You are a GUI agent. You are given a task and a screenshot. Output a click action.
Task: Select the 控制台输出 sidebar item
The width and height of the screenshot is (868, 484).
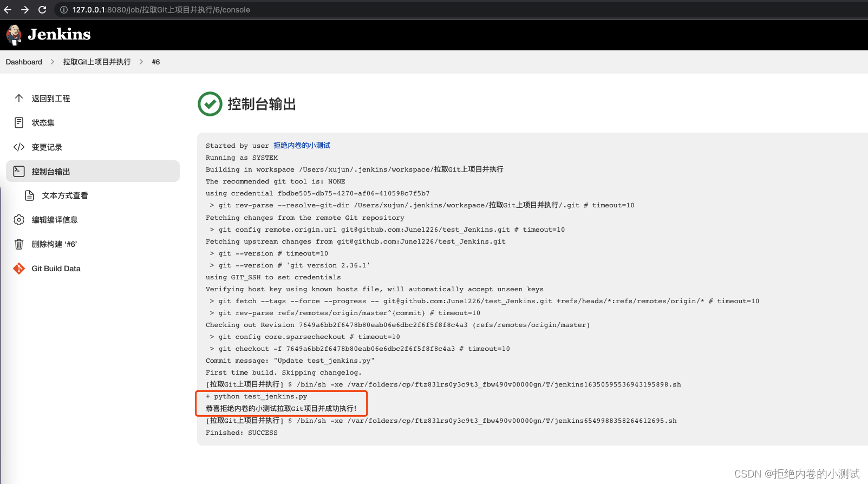(93, 171)
